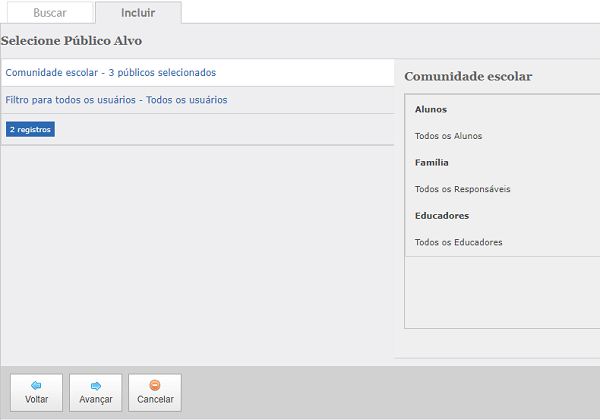Select the Incluir tab

click(138, 13)
